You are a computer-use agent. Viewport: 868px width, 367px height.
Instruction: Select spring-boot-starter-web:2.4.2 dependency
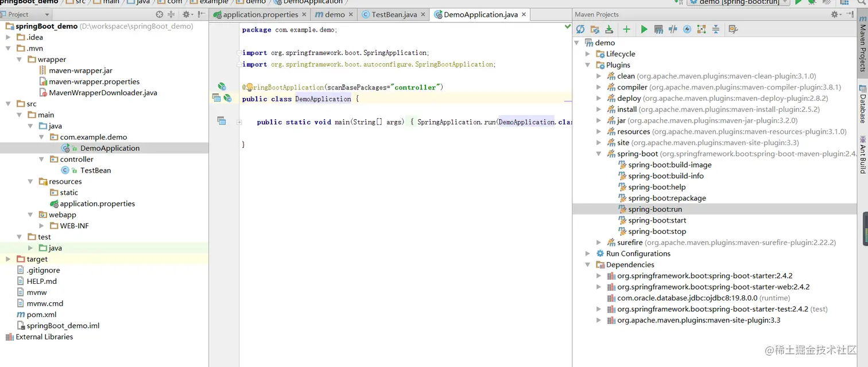click(713, 287)
